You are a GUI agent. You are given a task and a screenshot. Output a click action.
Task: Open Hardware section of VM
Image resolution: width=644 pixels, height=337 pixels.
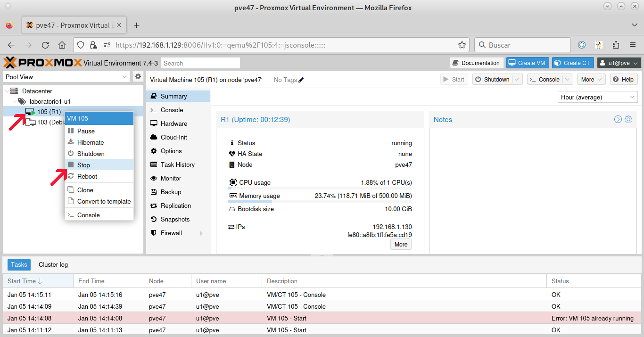178,123
